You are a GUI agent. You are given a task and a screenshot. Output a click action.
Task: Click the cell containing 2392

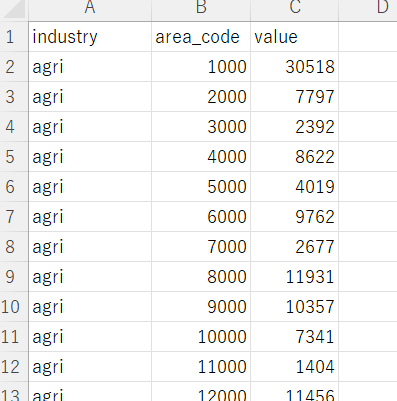(x=295, y=127)
